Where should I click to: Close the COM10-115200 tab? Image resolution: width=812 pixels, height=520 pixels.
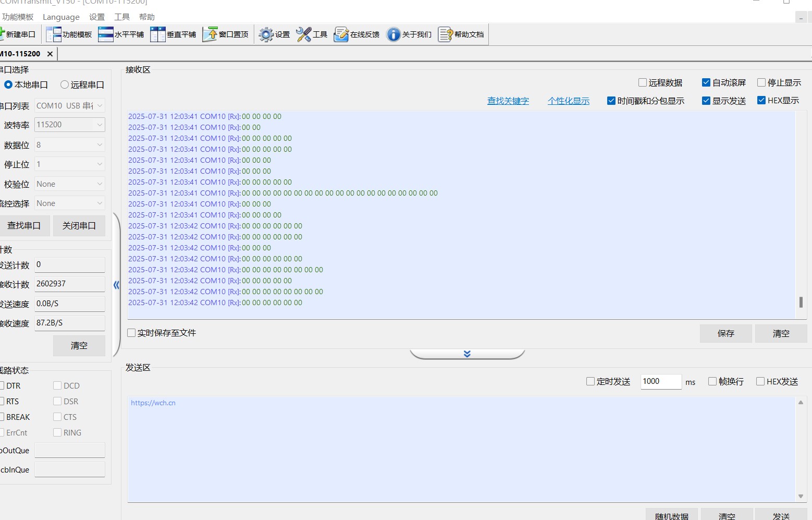(x=50, y=54)
